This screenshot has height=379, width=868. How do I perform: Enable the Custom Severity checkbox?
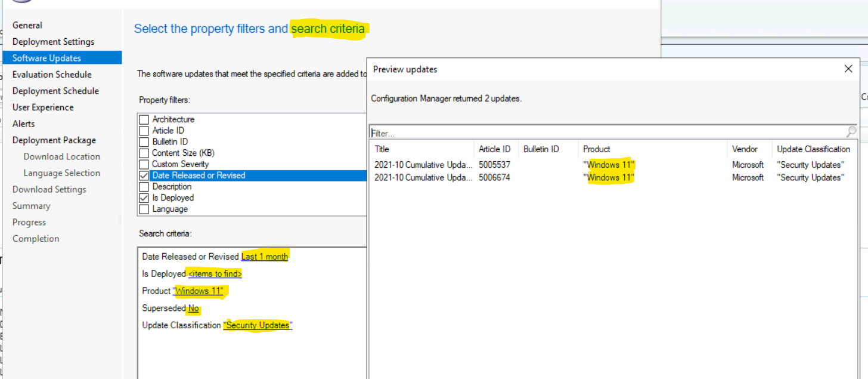(x=144, y=164)
